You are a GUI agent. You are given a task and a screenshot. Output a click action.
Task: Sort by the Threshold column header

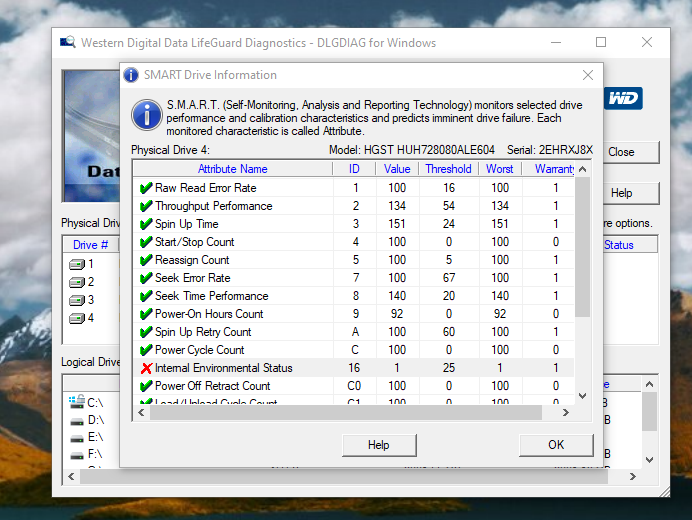click(448, 169)
